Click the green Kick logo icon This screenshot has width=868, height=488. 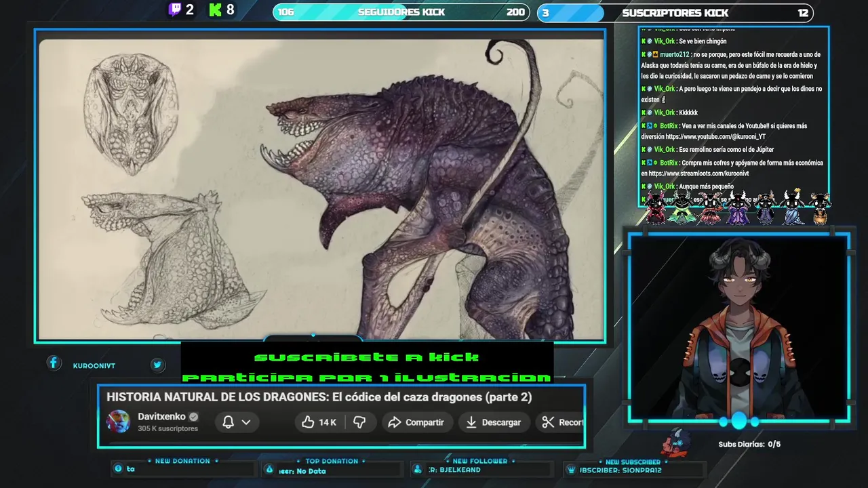click(216, 9)
